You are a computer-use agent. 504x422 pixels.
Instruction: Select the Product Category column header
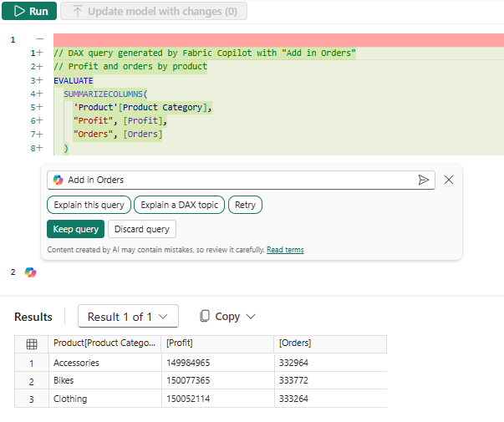pos(104,343)
